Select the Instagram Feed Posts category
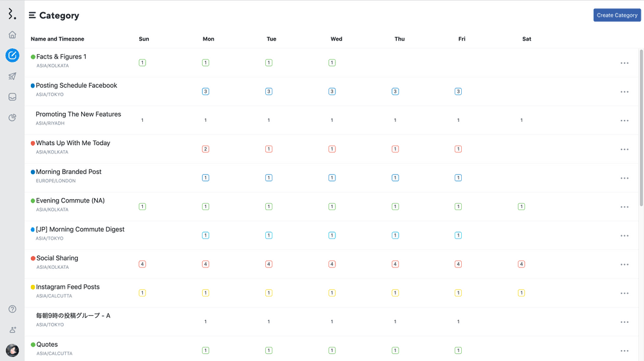644x361 pixels. [x=68, y=287]
